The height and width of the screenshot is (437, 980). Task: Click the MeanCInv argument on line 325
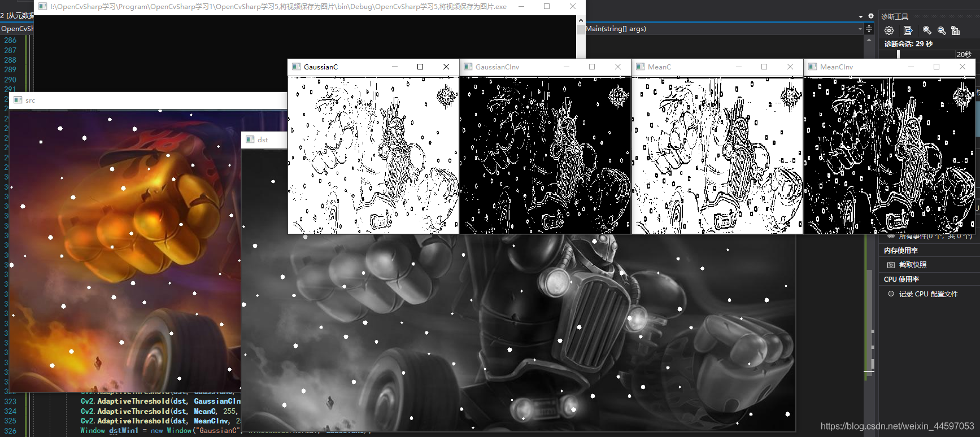pyautogui.click(x=211, y=421)
